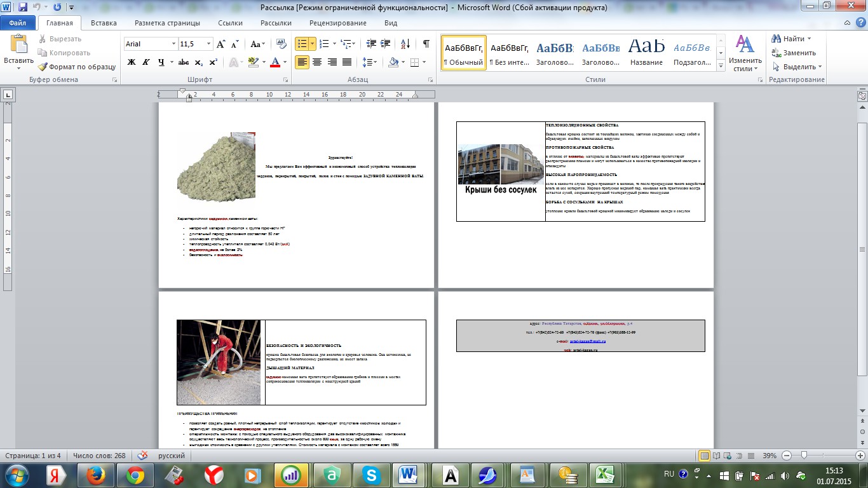Expand the font size 11,5 dropdown

(x=208, y=44)
